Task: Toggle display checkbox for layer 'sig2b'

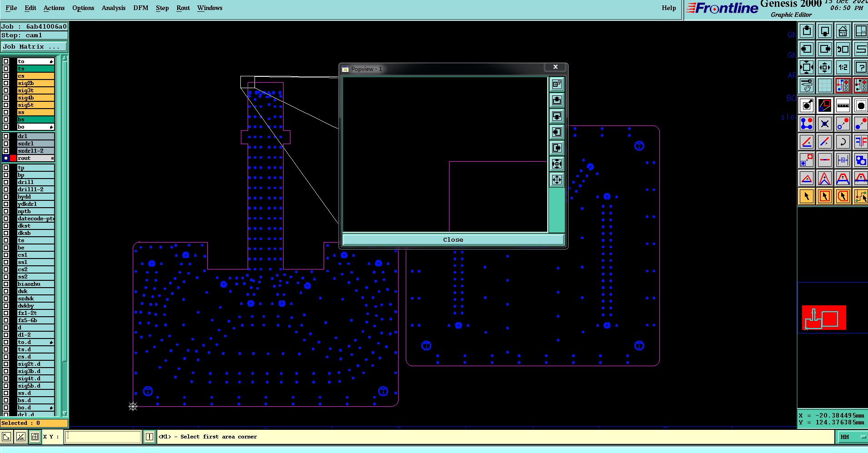Action: pyautogui.click(x=6, y=83)
